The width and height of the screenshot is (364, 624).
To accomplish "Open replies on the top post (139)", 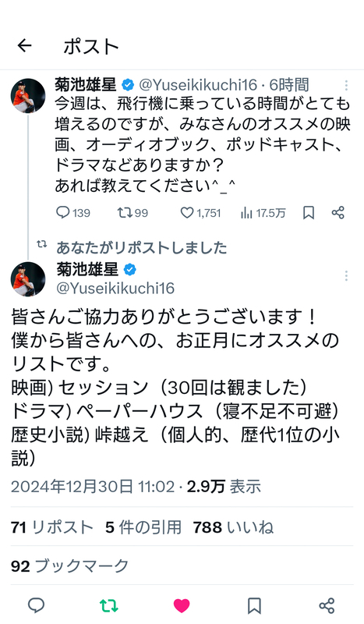I will point(72,213).
